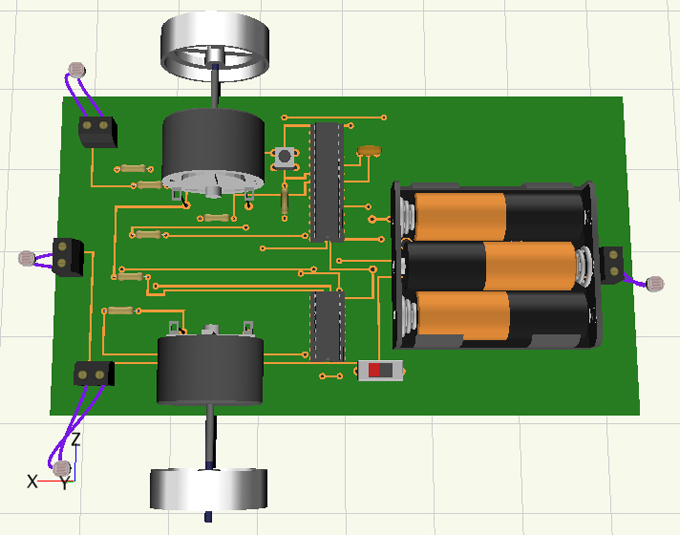Select the orange ceramic capacitor

click(x=369, y=150)
